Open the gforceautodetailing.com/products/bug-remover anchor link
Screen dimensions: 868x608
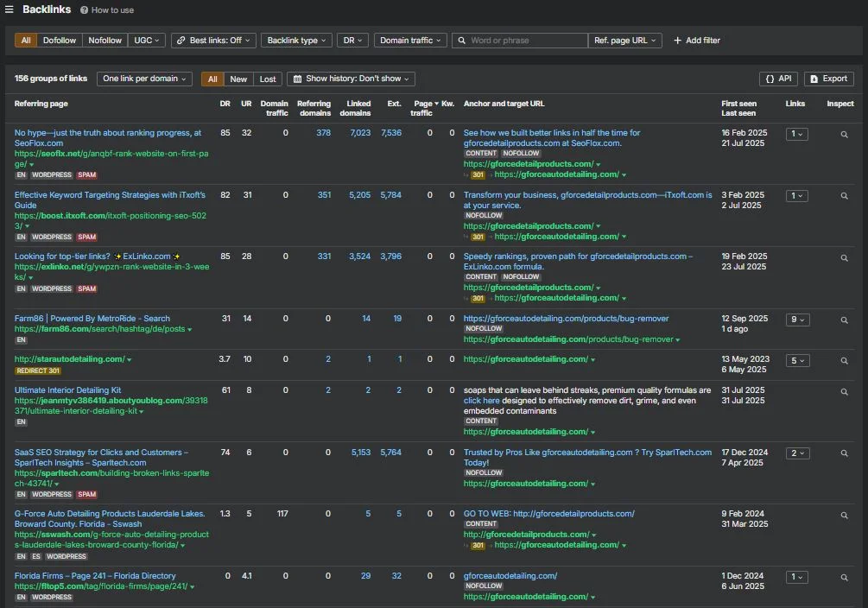(x=566, y=319)
